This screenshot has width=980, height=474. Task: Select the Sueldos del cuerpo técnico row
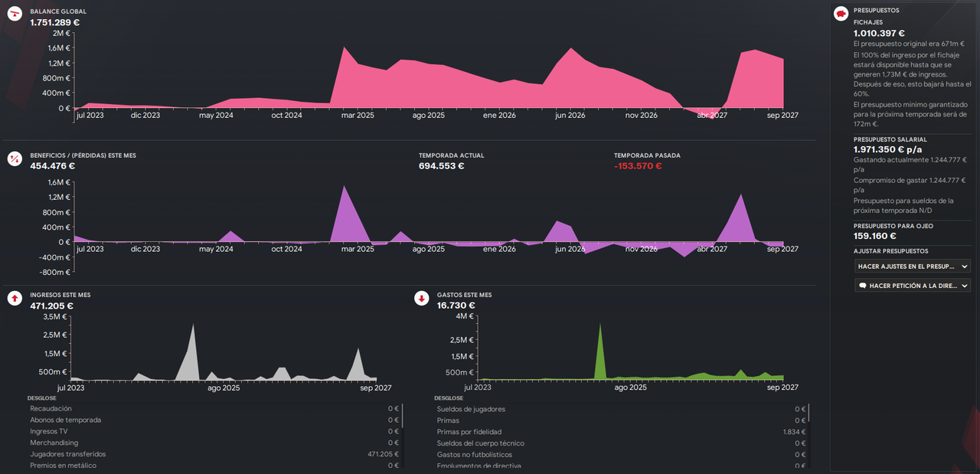[621, 443]
